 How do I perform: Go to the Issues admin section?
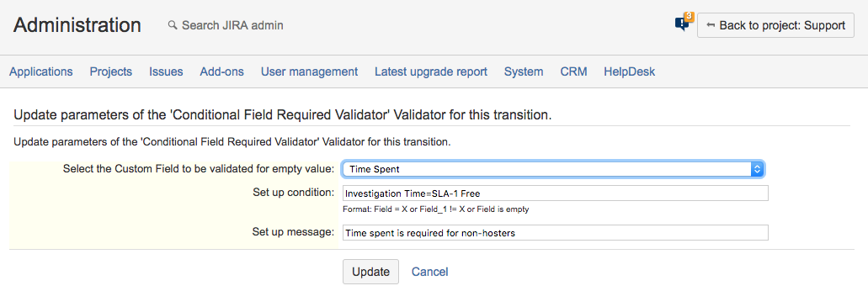click(166, 71)
